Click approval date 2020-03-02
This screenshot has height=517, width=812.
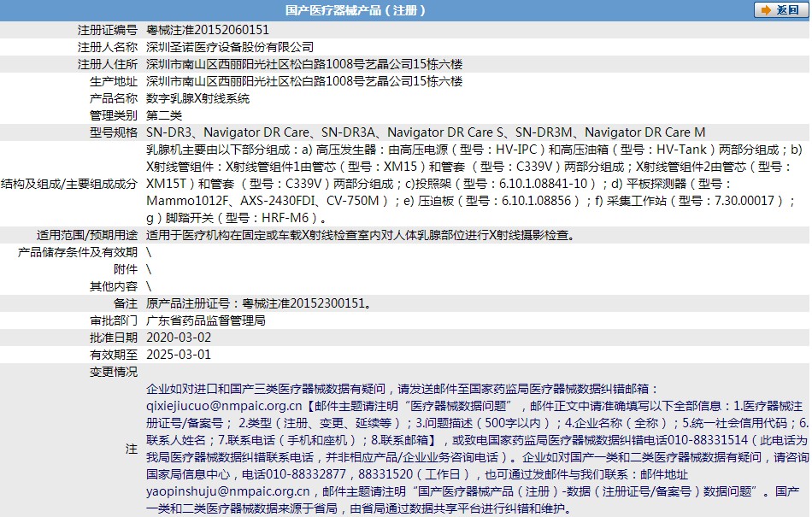179,338
